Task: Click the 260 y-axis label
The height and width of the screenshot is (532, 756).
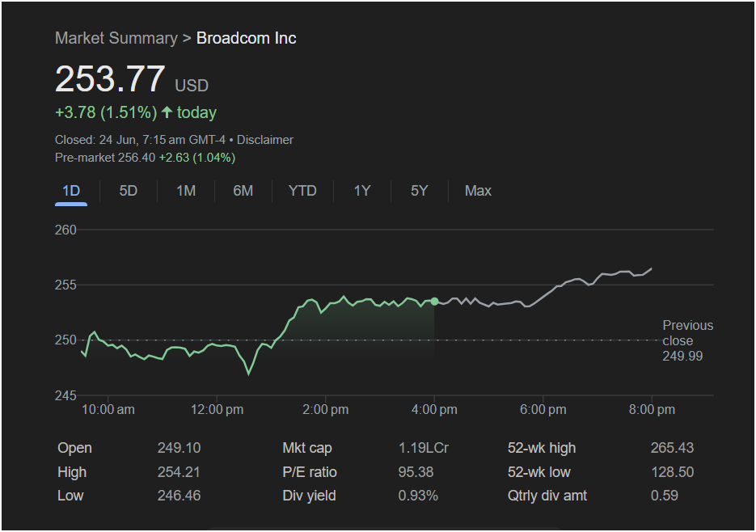Action: click(65, 230)
